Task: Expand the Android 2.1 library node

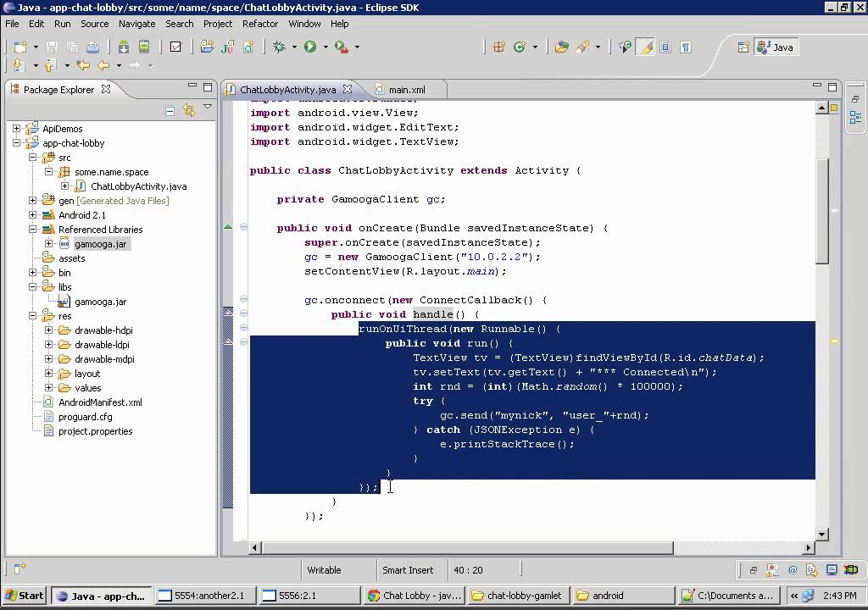Action: click(x=33, y=215)
